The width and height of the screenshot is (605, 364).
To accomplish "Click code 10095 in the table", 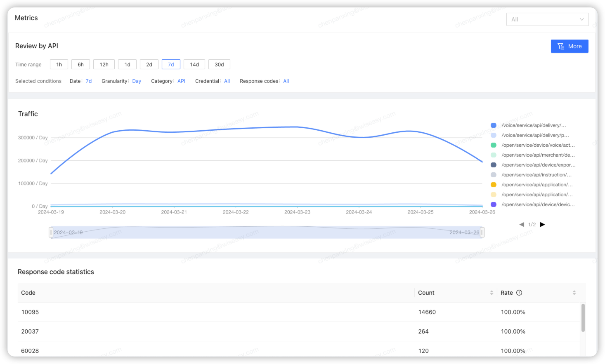I will [30, 312].
